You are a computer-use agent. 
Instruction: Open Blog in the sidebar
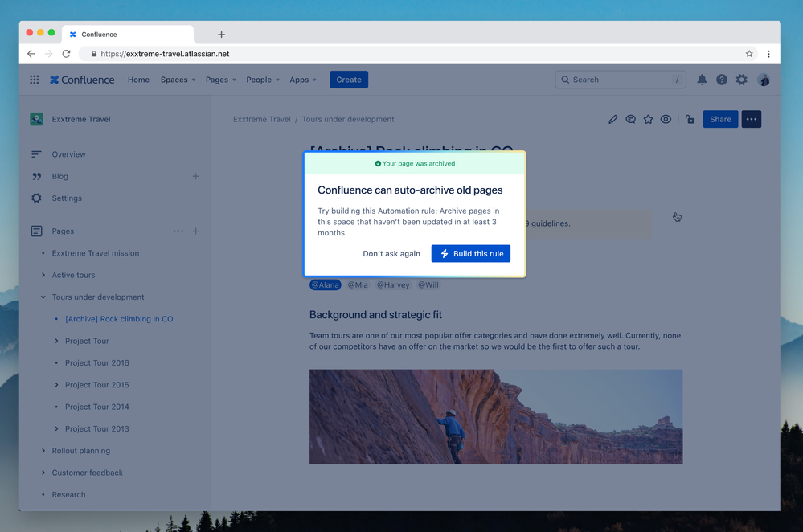(60, 176)
